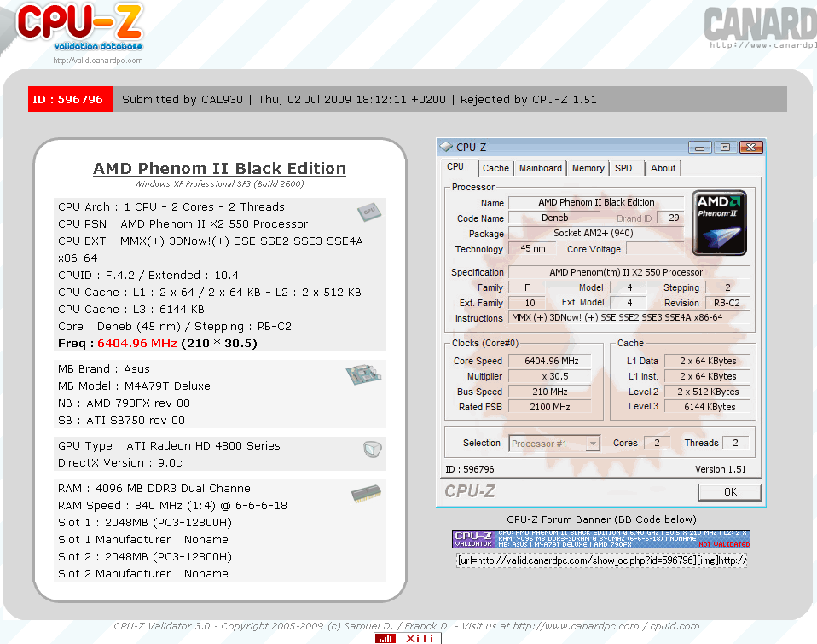Click Submitted by CAL930 header text
This screenshot has width=817, height=644.
pos(183,100)
